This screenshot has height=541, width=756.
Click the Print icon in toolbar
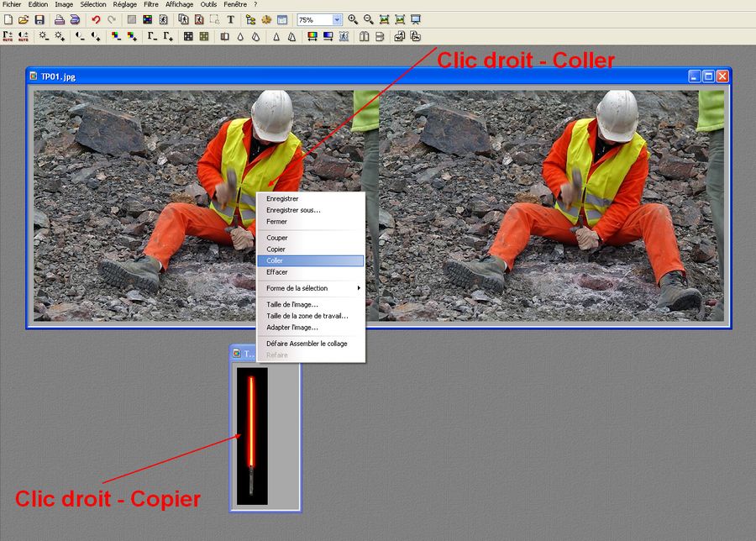click(60, 19)
